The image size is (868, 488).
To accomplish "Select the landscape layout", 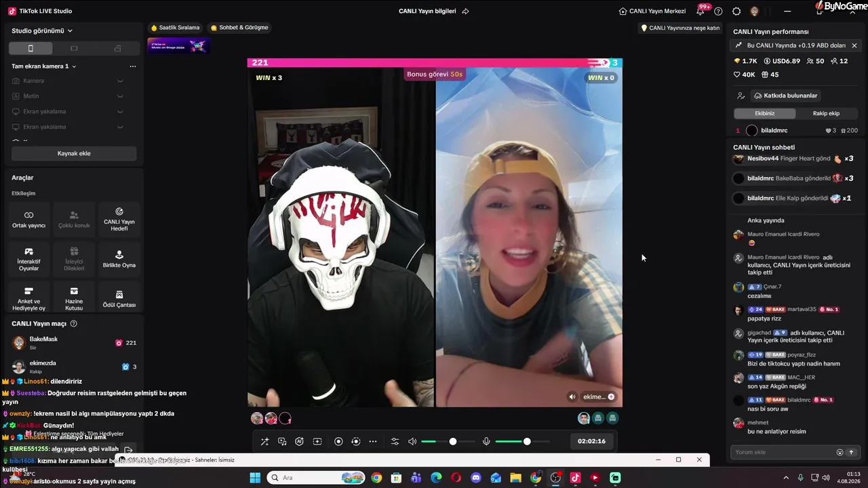I will (x=74, y=48).
